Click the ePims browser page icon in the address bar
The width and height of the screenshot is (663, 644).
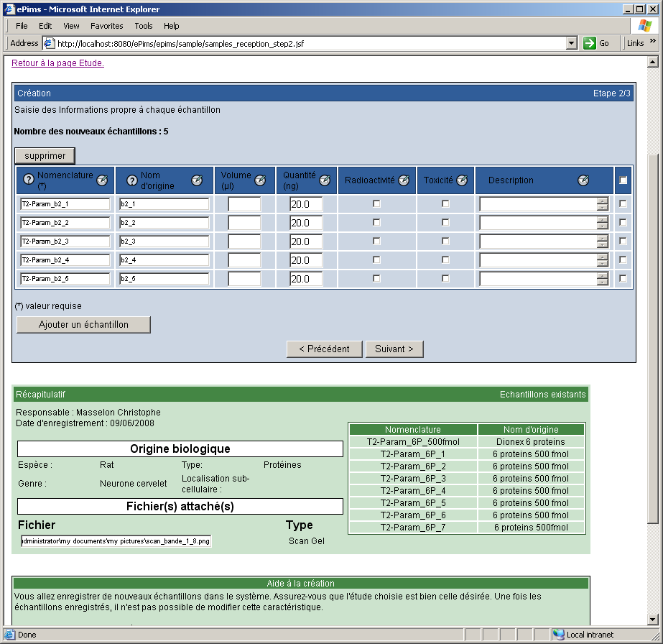[x=48, y=43]
